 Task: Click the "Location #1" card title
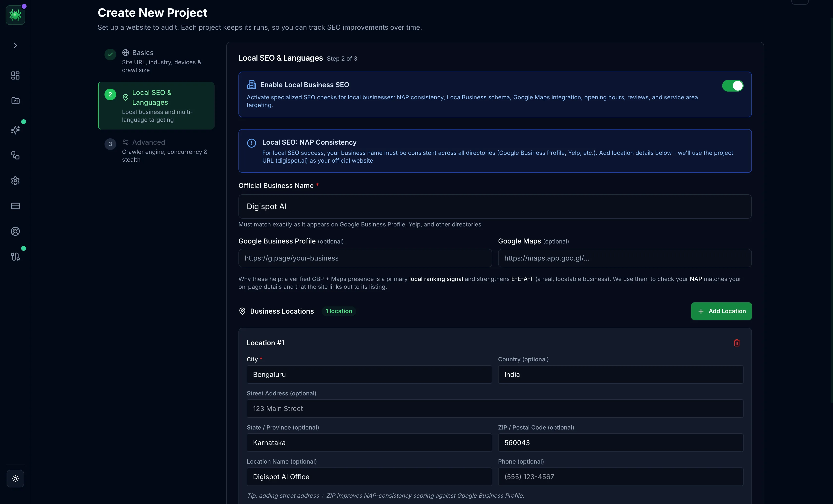[x=265, y=343]
